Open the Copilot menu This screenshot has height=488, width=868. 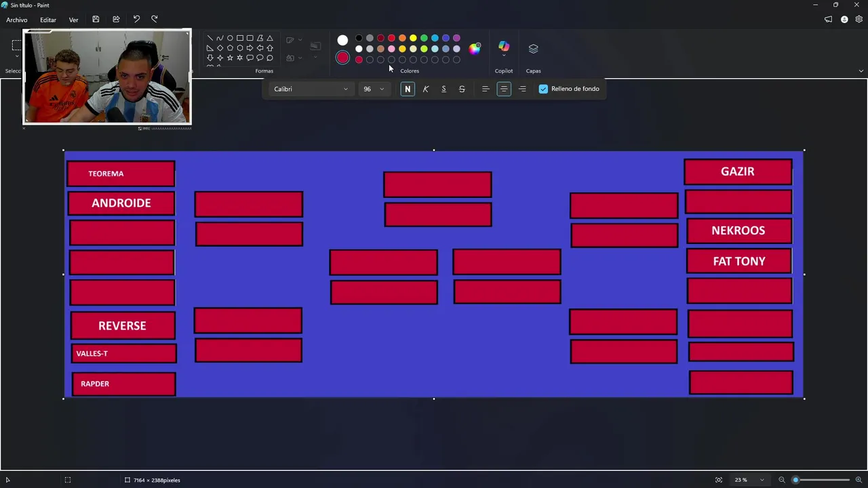504,47
